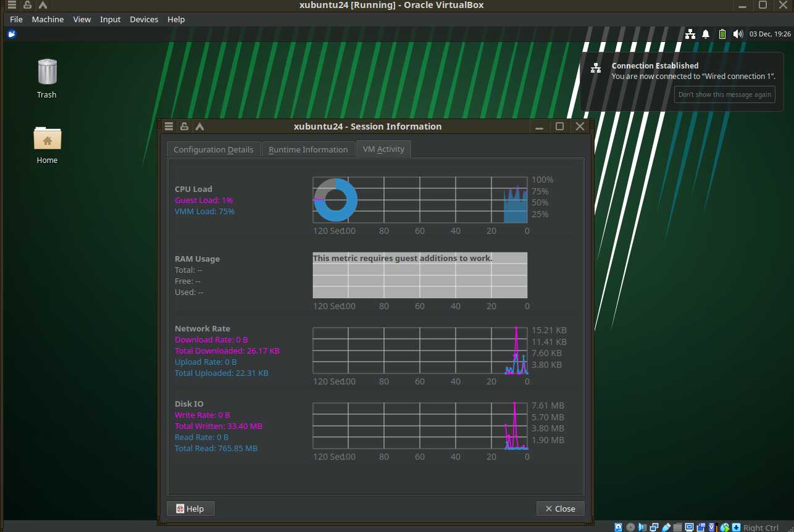
Task: Click the USB devices indicator in the status bar
Action: (x=666, y=527)
